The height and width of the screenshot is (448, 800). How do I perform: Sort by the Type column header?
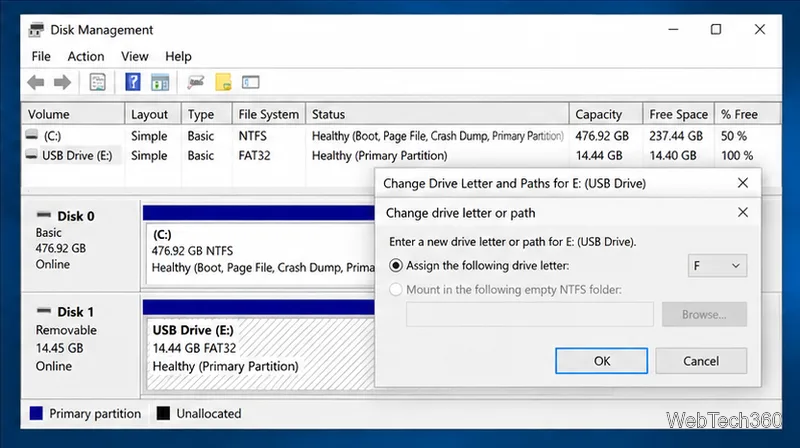pos(207,114)
